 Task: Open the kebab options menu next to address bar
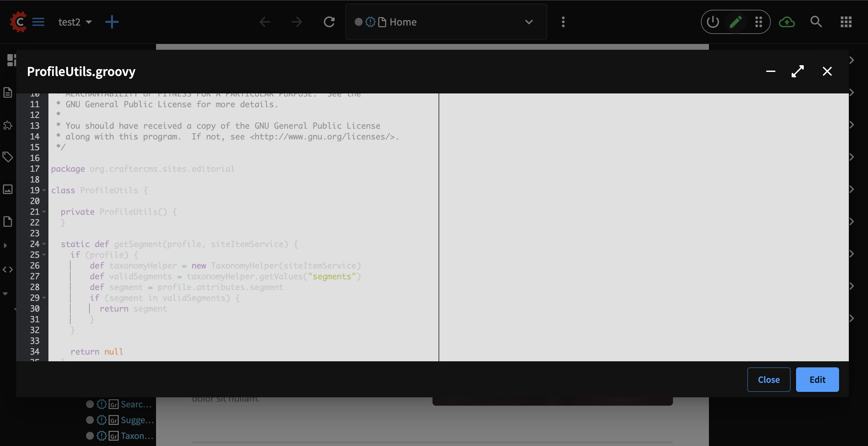click(563, 22)
